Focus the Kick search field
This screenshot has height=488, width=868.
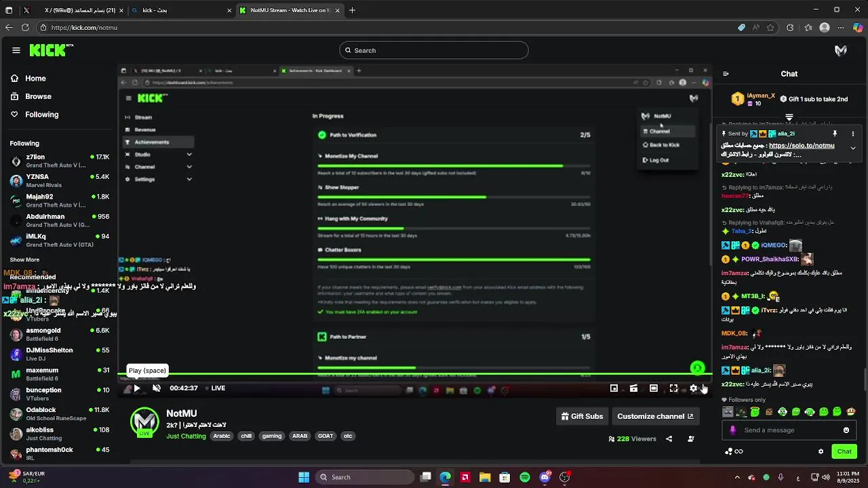click(434, 50)
